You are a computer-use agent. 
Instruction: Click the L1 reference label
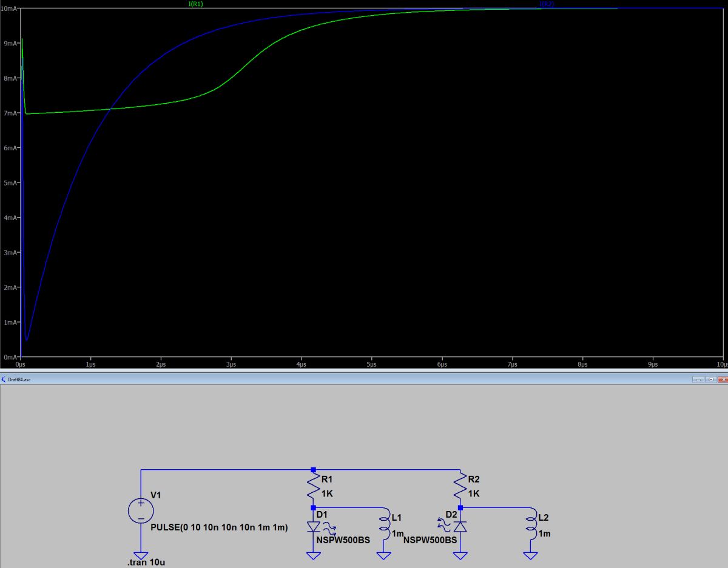coord(397,518)
